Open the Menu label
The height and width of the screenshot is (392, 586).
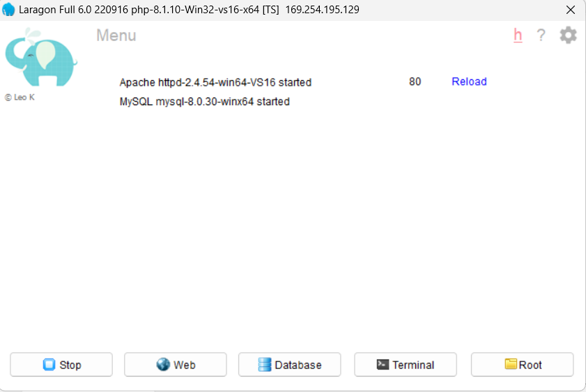coord(116,36)
